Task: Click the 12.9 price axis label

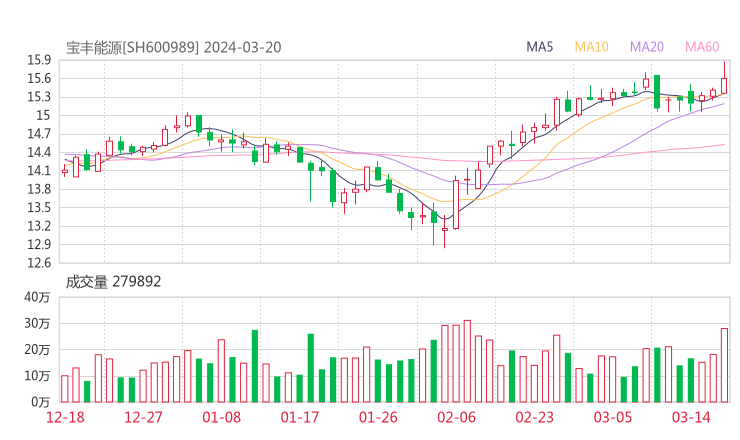Action: [x=39, y=245]
